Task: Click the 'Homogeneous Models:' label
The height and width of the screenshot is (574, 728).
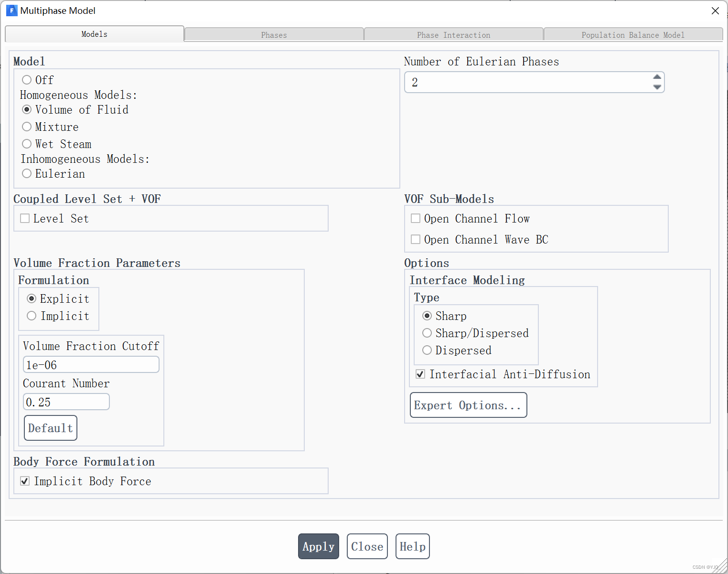Action: (78, 95)
